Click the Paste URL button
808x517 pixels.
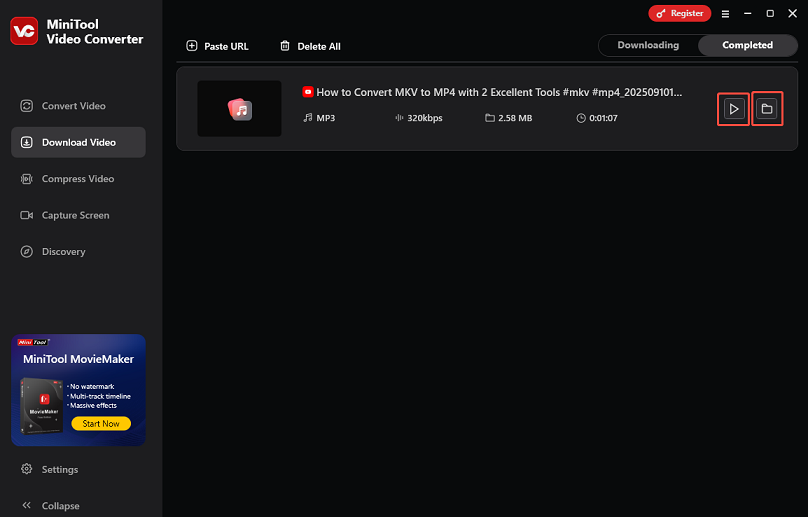pyautogui.click(x=217, y=46)
